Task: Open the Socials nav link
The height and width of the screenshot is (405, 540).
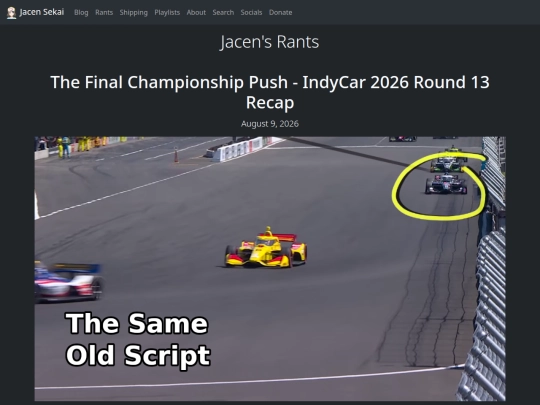Action: point(251,12)
